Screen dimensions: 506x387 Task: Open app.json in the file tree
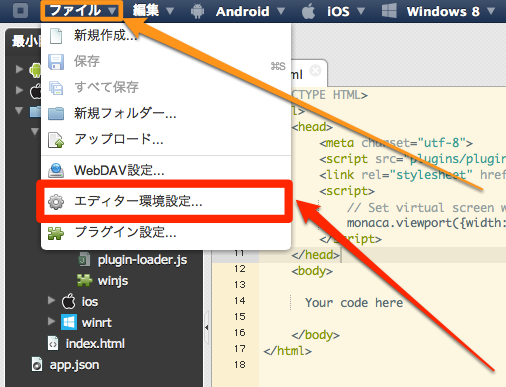74,365
